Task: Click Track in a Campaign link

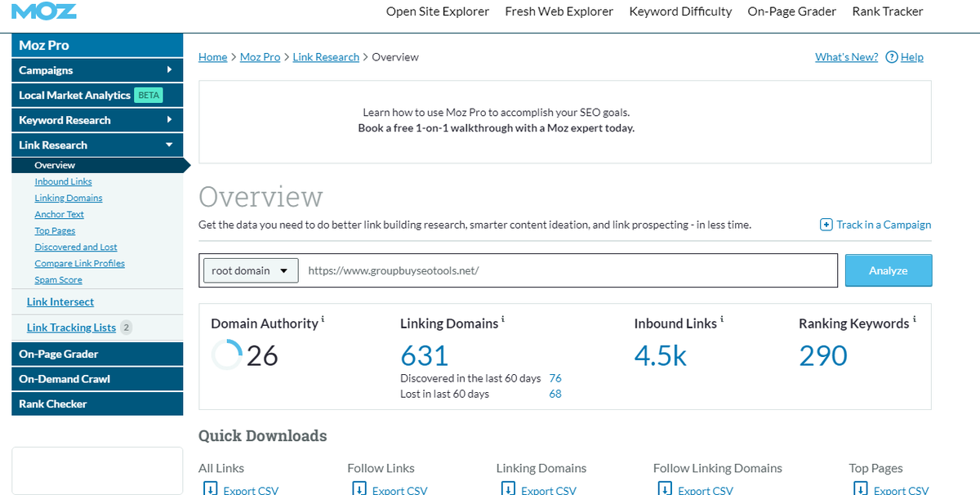Action: (884, 225)
